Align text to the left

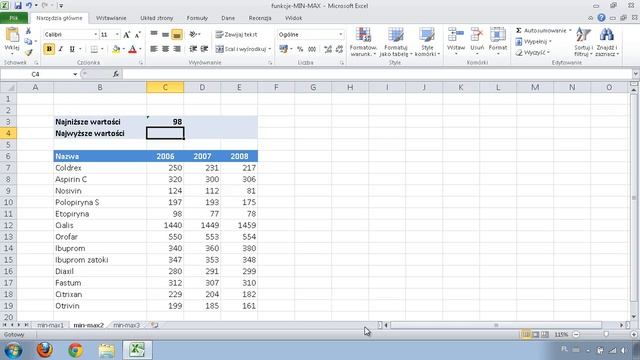click(154, 49)
